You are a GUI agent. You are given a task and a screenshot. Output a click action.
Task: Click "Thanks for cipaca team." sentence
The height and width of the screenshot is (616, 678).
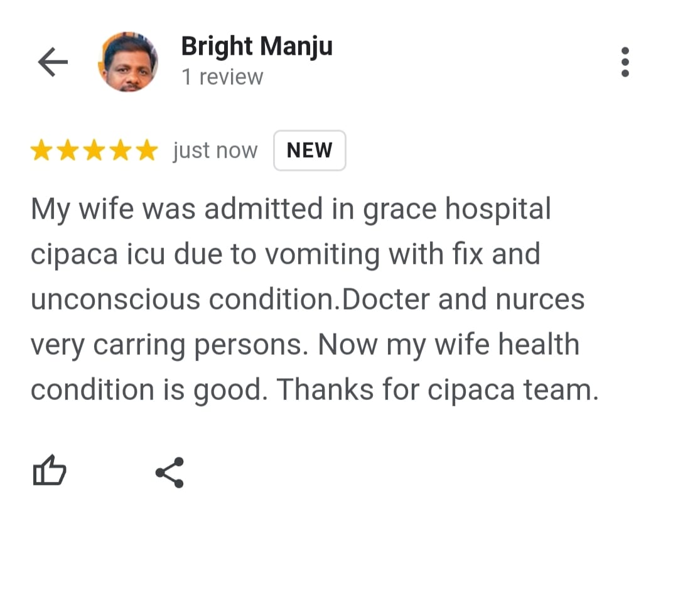click(x=438, y=390)
